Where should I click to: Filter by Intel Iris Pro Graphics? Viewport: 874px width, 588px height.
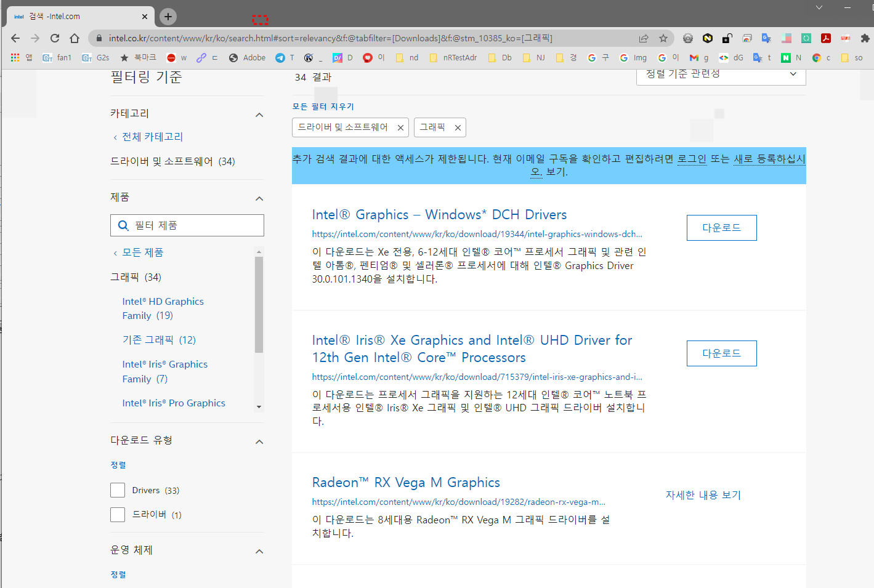[x=174, y=403]
